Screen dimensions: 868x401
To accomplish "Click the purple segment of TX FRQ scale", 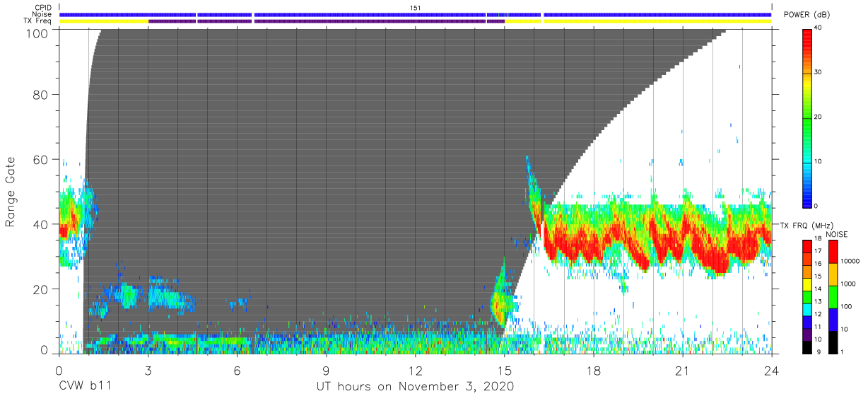I will click(808, 333).
